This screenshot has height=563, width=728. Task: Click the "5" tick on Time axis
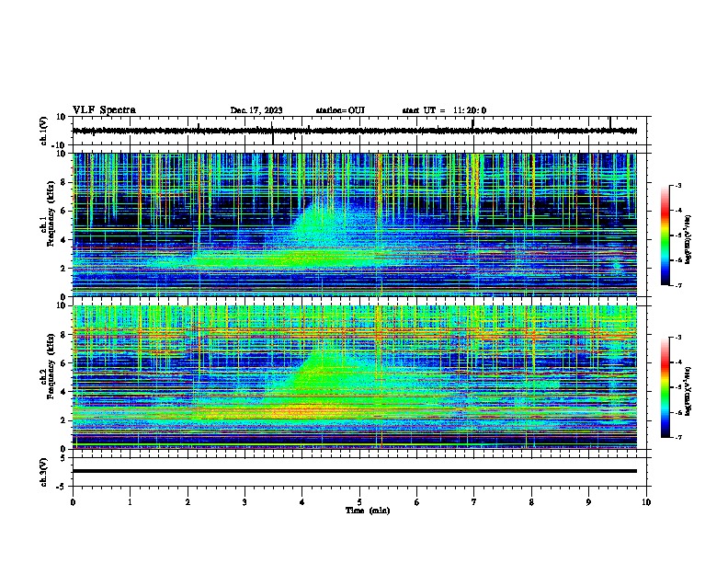pyautogui.click(x=359, y=502)
